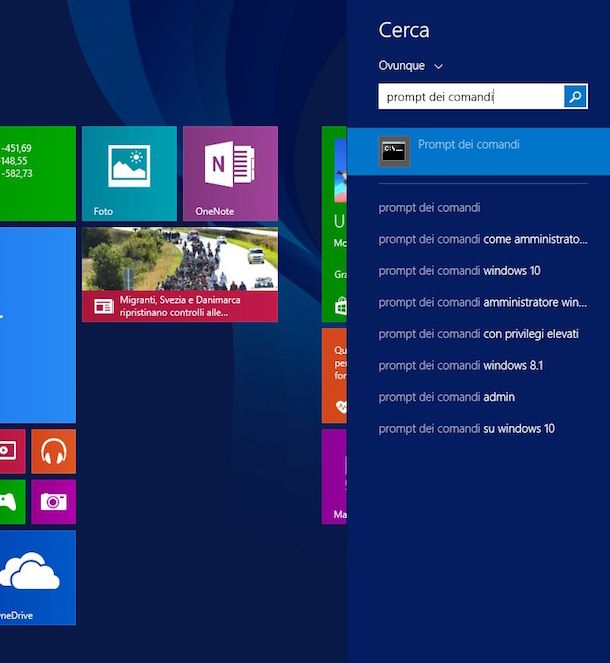Click the Command Prompt icon in results
This screenshot has width=610, height=663.
pyautogui.click(x=395, y=151)
